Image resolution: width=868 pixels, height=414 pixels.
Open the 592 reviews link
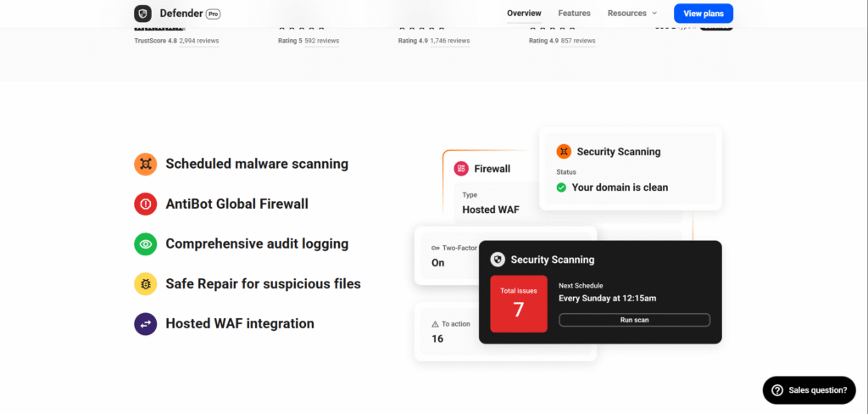tap(321, 41)
